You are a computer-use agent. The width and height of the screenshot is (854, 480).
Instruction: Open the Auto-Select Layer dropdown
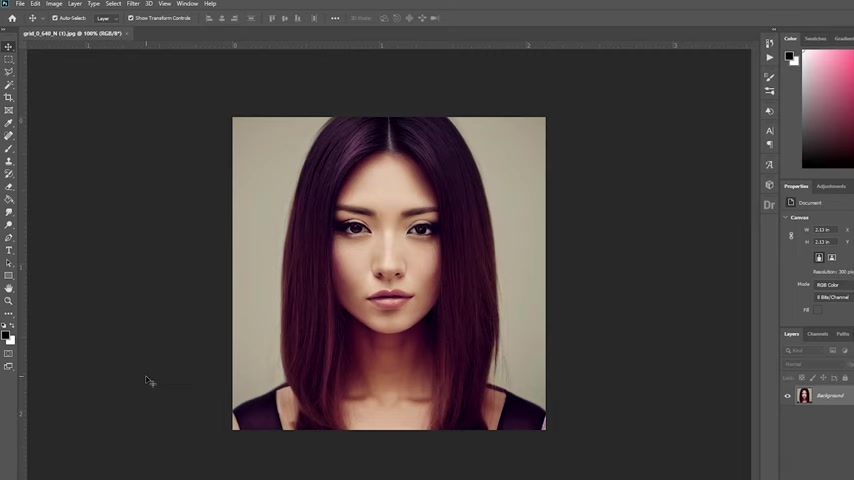pos(107,19)
